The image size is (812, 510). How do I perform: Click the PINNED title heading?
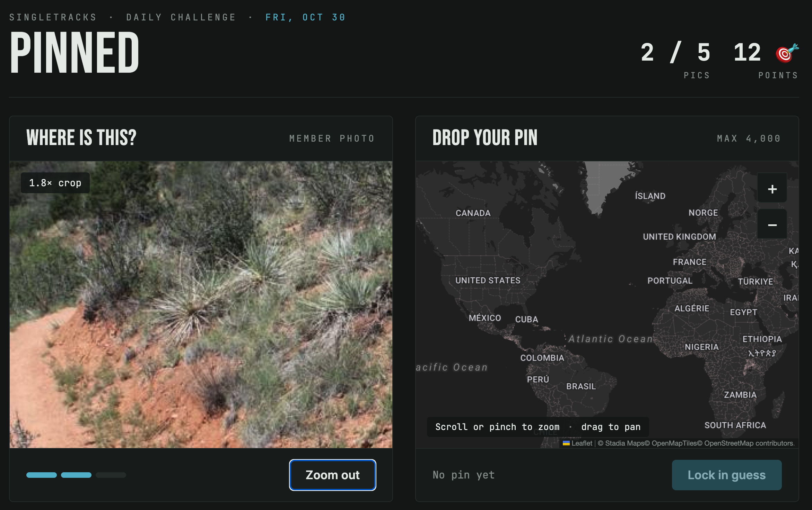point(75,52)
